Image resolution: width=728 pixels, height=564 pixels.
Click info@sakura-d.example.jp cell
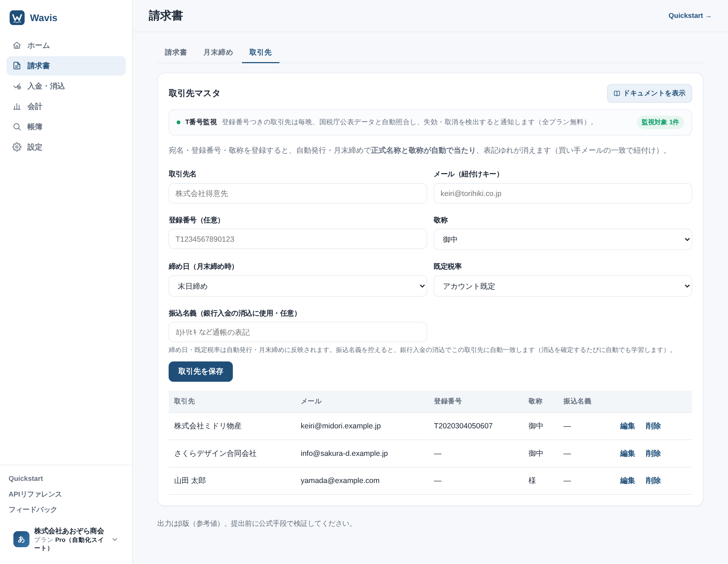point(344,453)
